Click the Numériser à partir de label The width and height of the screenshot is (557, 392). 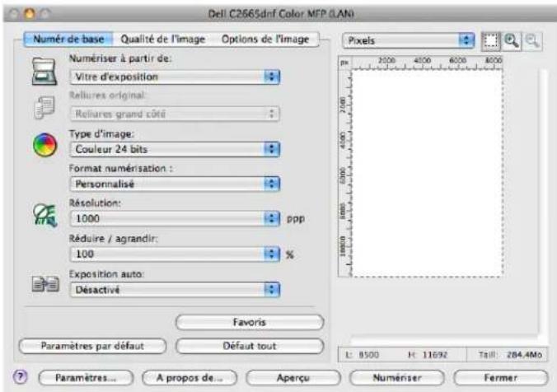tap(120, 58)
